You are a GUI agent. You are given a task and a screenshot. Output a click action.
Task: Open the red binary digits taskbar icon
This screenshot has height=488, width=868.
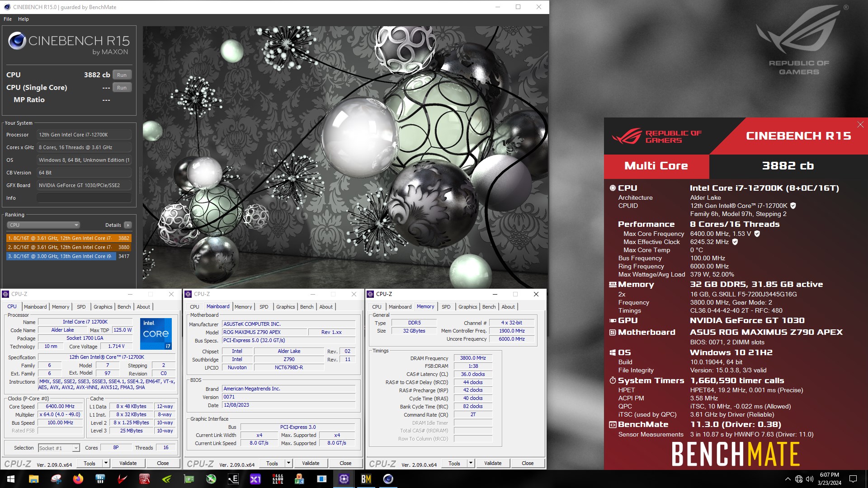pyautogui.click(x=278, y=479)
